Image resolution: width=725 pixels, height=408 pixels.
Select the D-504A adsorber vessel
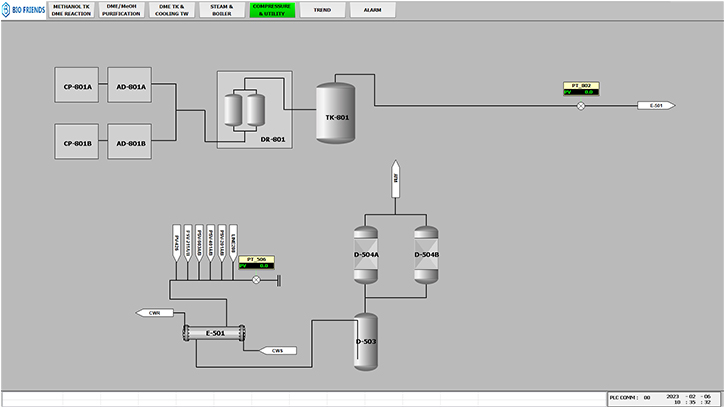366,255
